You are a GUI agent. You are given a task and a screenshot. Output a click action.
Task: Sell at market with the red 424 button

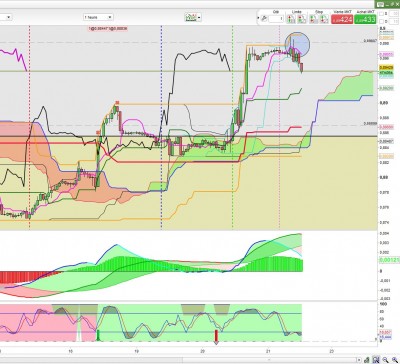(x=342, y=19)
